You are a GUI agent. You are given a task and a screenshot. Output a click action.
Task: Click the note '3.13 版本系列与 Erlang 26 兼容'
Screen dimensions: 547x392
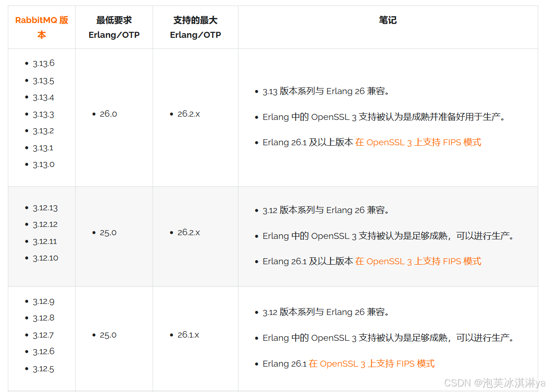tap(326, 91)
